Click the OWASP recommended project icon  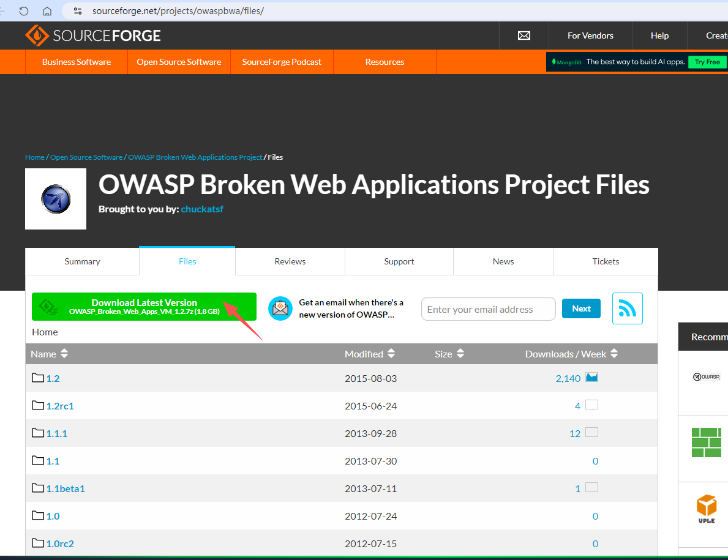pos(706,377)
